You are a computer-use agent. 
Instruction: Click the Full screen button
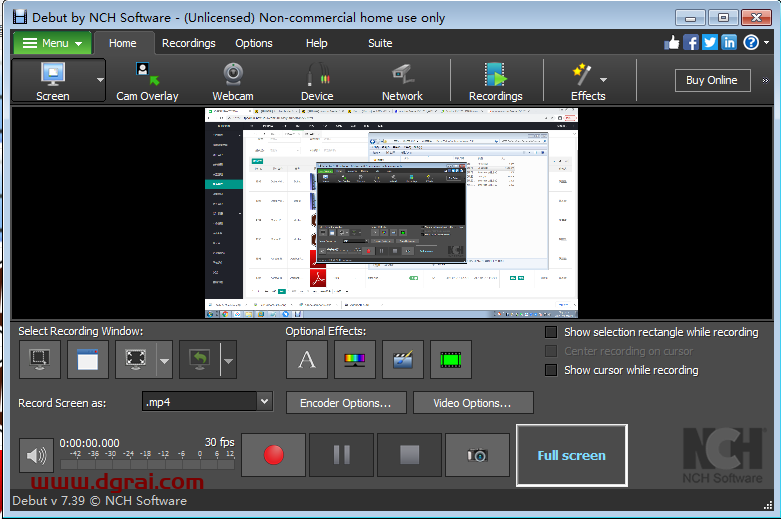(x=572, y=455)
